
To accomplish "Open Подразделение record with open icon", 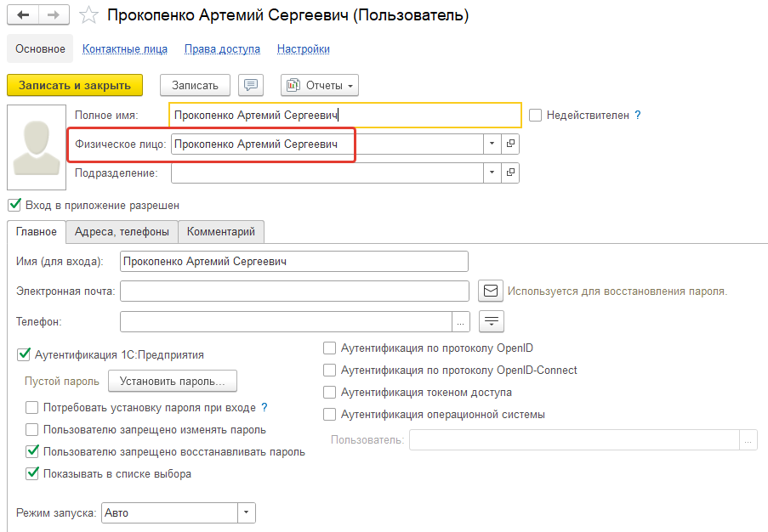I will 510,173.
